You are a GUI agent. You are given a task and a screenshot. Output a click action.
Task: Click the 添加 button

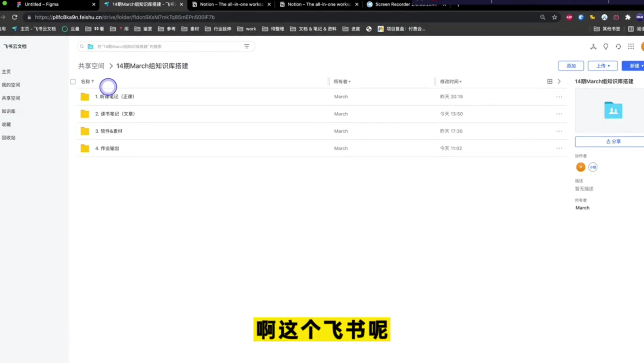point(571,66)
